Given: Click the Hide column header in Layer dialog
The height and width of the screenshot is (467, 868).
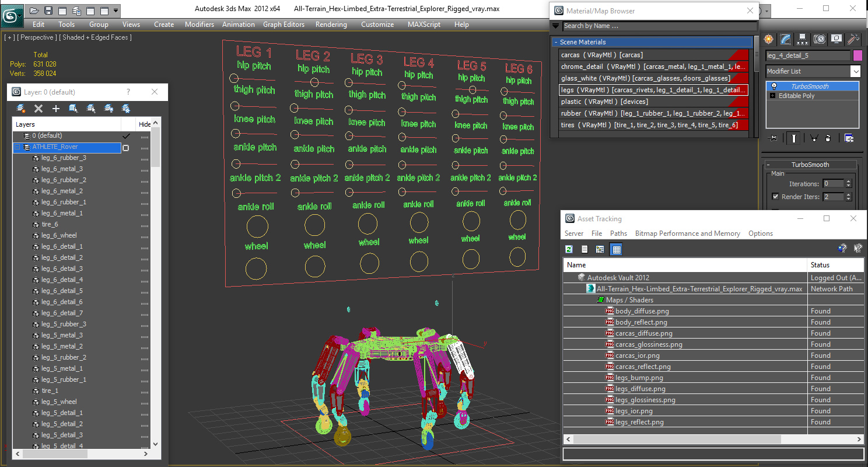Looking at the screenshot, I should pyautogui.click(x=145, y=124).
